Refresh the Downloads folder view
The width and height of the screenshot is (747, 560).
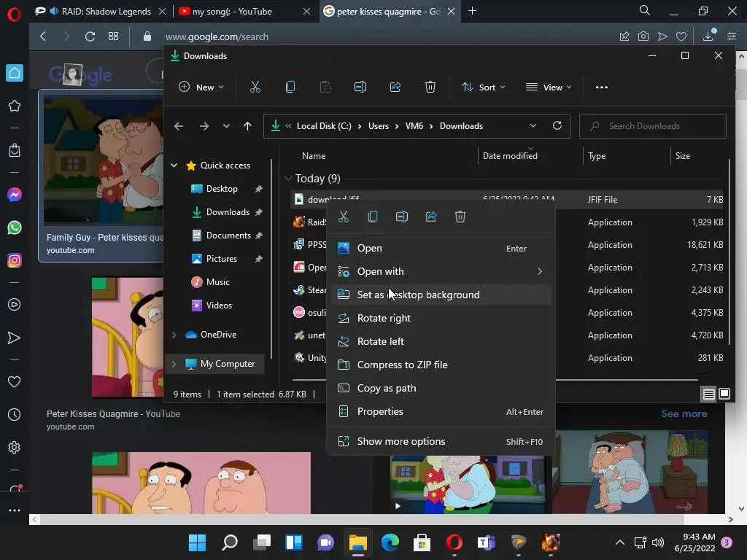pos(557,125)
